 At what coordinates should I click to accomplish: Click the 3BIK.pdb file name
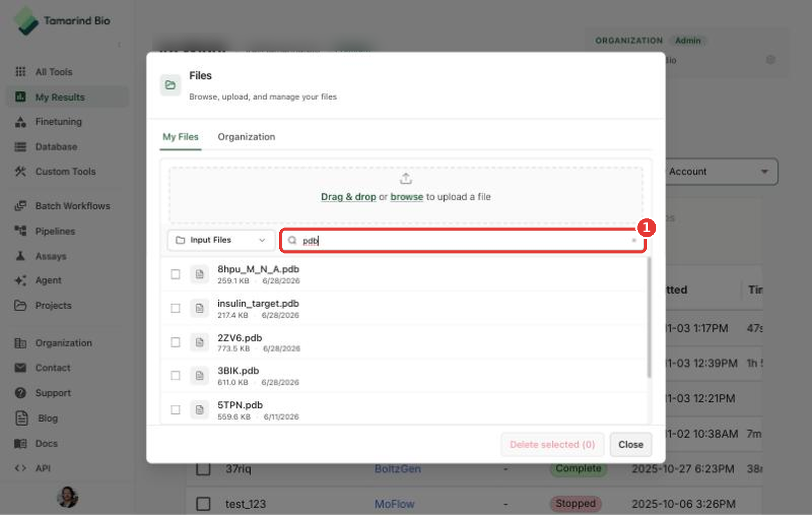[x=238, y=371]
